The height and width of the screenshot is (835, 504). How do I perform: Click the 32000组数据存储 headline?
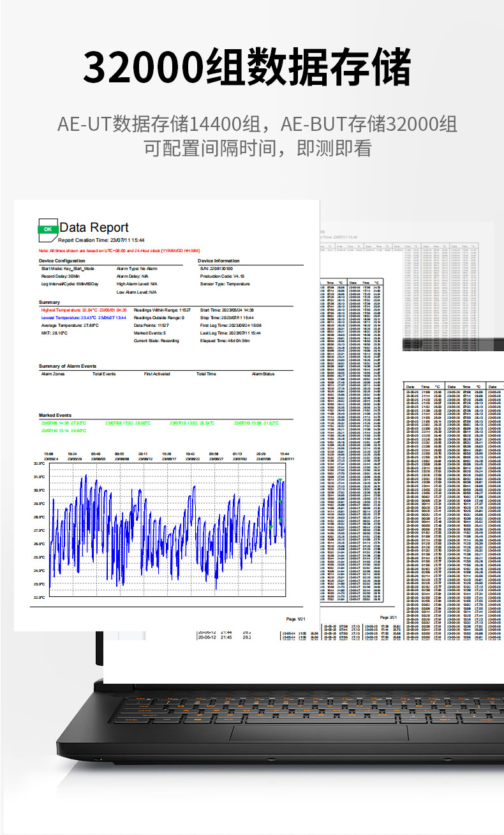(x=248, y=66)
